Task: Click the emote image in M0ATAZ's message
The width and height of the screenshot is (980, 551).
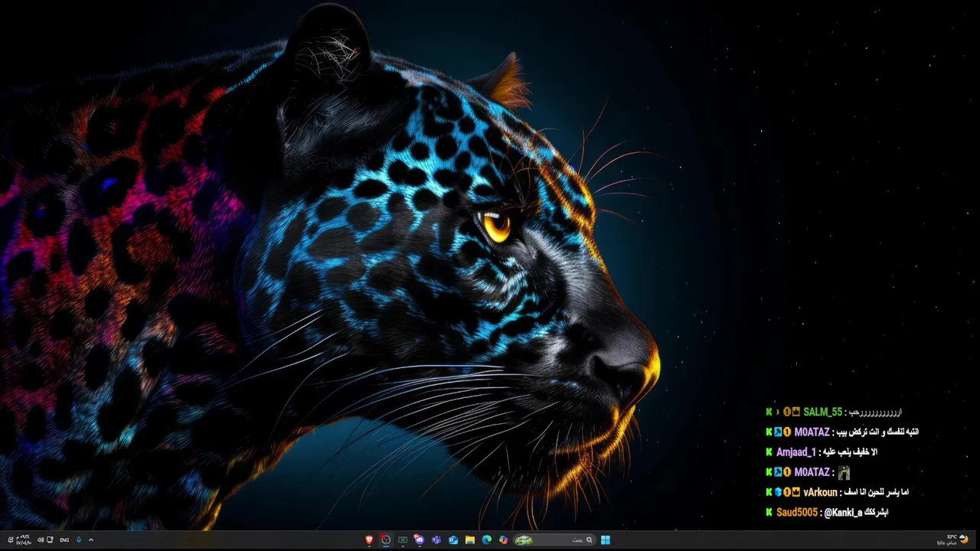Action: point(844,472)
